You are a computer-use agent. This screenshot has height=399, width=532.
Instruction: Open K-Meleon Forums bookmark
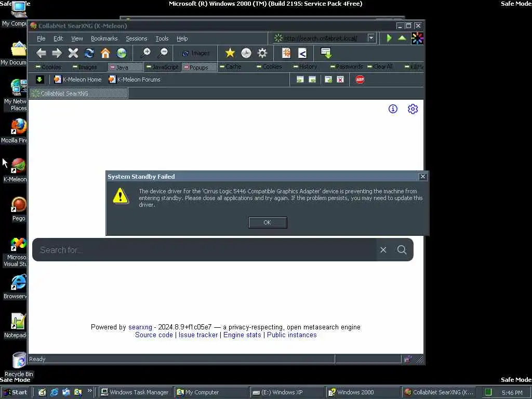(135, 79)
